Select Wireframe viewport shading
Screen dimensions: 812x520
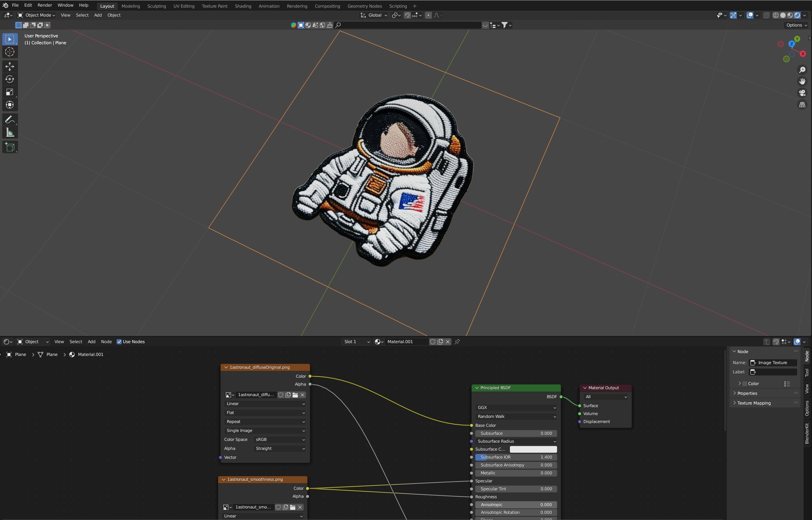776,15
